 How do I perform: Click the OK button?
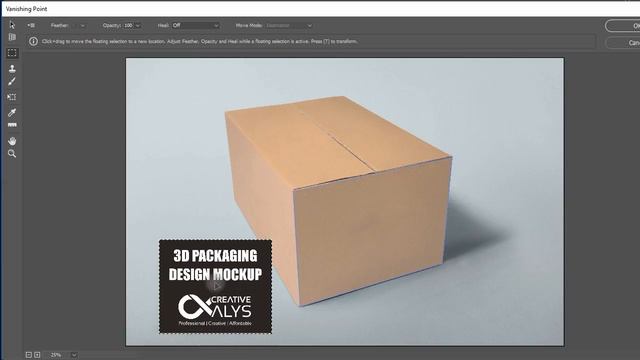coord(623,26)
